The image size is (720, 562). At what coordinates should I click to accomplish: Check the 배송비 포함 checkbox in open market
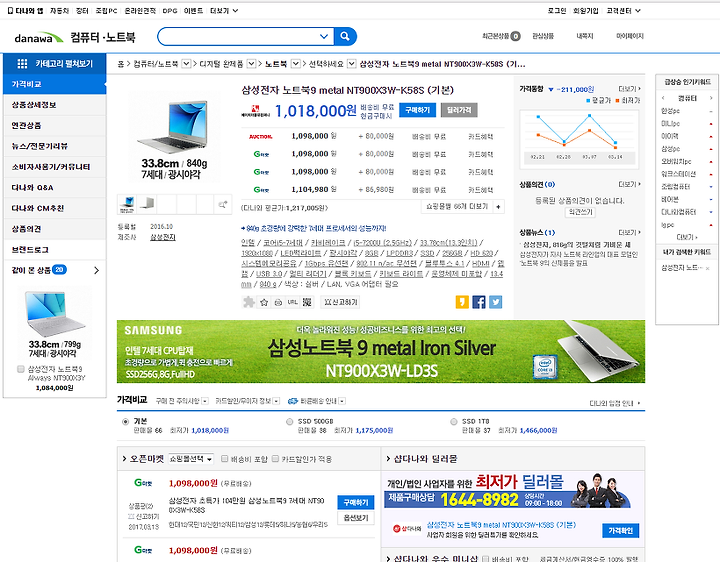pyautogui.click(x=225, y=458)
